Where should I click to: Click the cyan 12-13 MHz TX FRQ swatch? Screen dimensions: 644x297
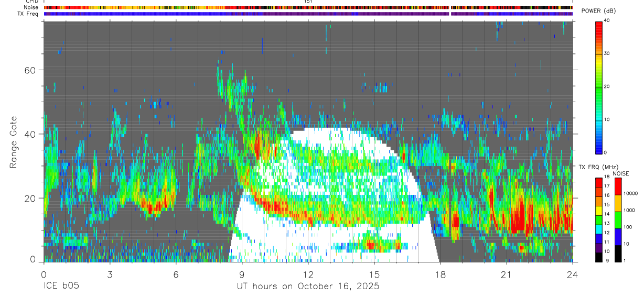[x=599, y=229]
